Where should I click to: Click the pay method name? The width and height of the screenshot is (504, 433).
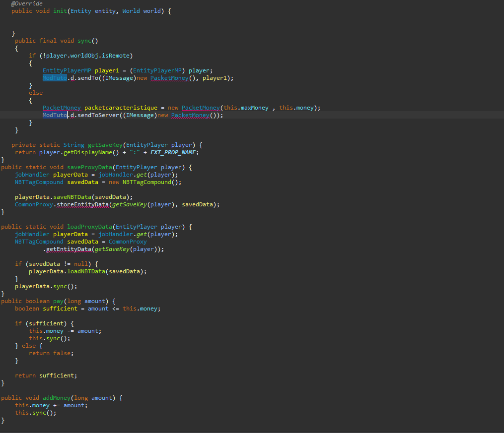pos(58,301)
